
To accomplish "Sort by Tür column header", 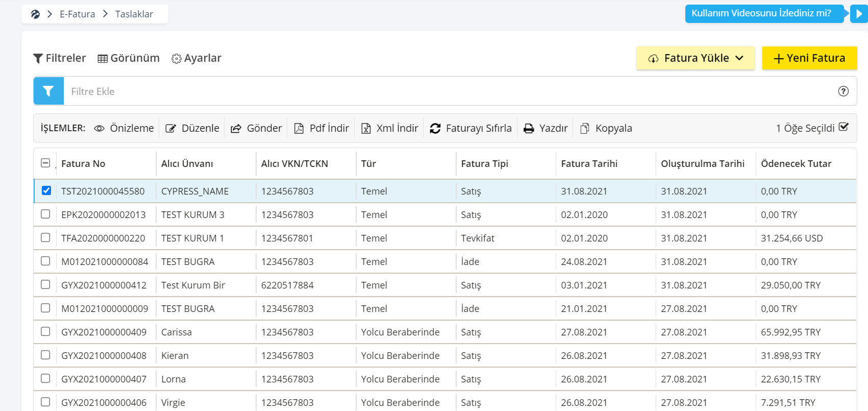I will [368, 164].
